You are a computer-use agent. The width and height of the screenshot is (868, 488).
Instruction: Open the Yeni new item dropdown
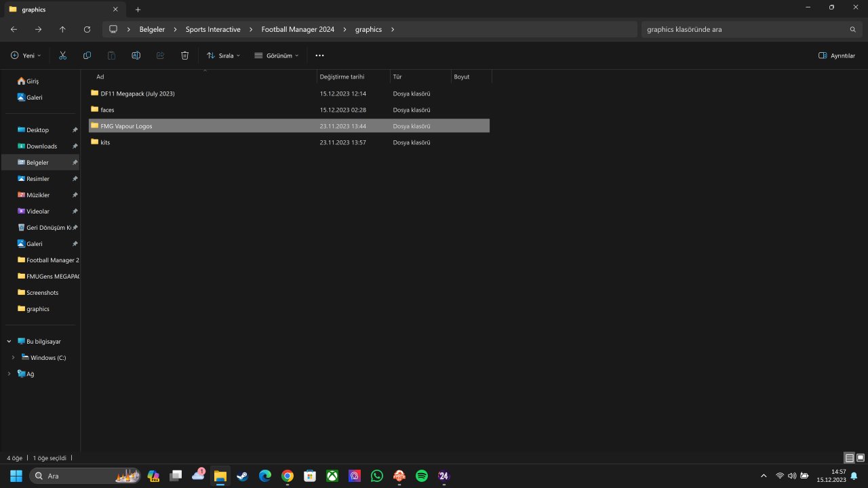(26, 56)
